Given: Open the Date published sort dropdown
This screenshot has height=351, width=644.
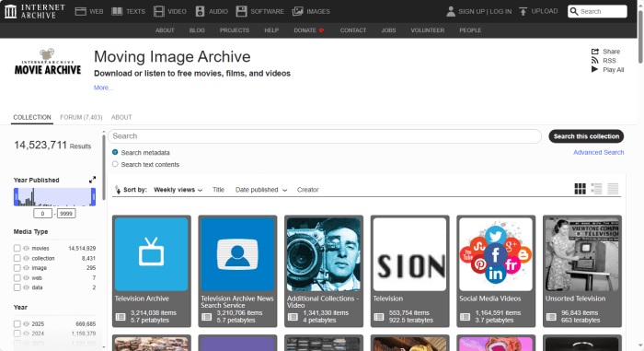Looking at the screenshot, I should coord(261,190).
